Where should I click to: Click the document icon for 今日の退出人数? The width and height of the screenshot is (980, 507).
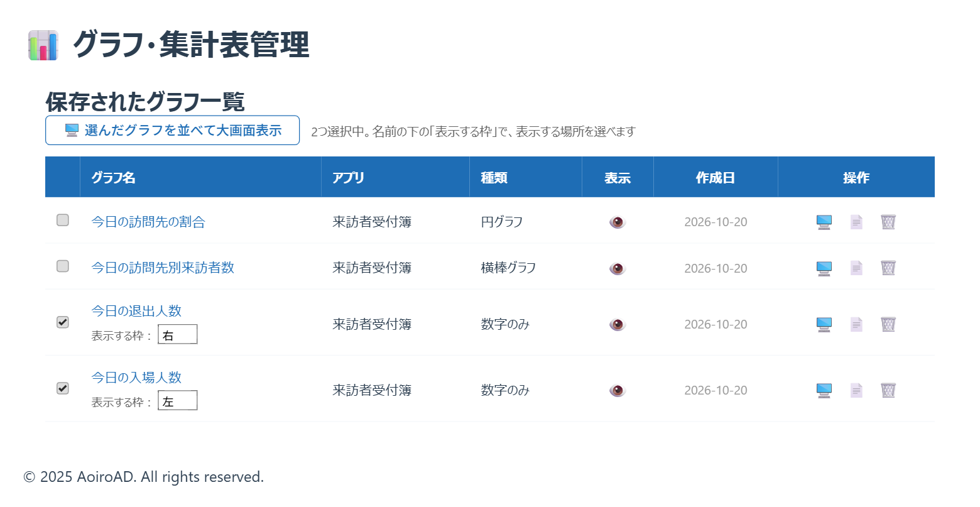click(856, 324)
